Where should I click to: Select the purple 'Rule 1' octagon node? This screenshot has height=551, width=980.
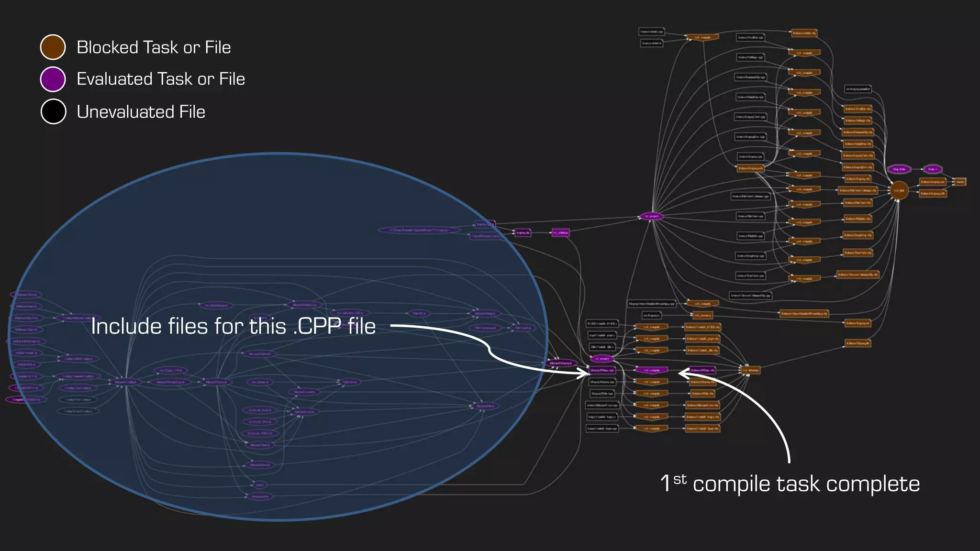pos(932,169)
